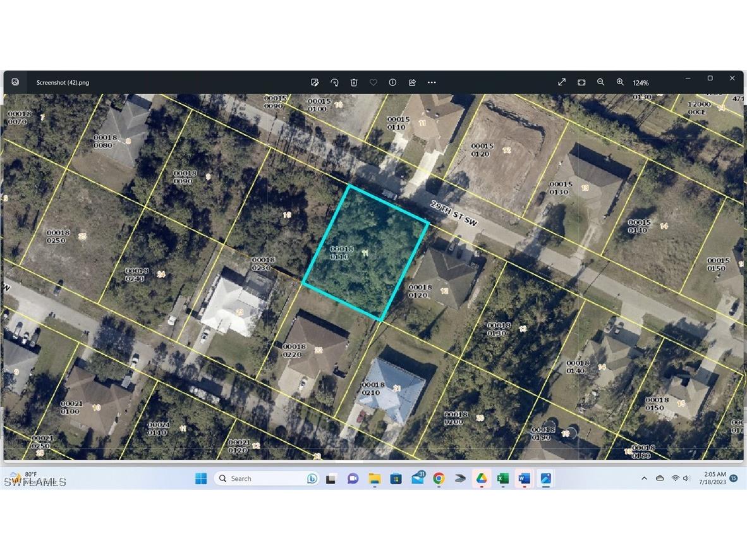Image resolution: width=747 pixels, height=560 pixels.
Task: Open the See more options menu
Action: pyautogui.click(x=432, y=82)
